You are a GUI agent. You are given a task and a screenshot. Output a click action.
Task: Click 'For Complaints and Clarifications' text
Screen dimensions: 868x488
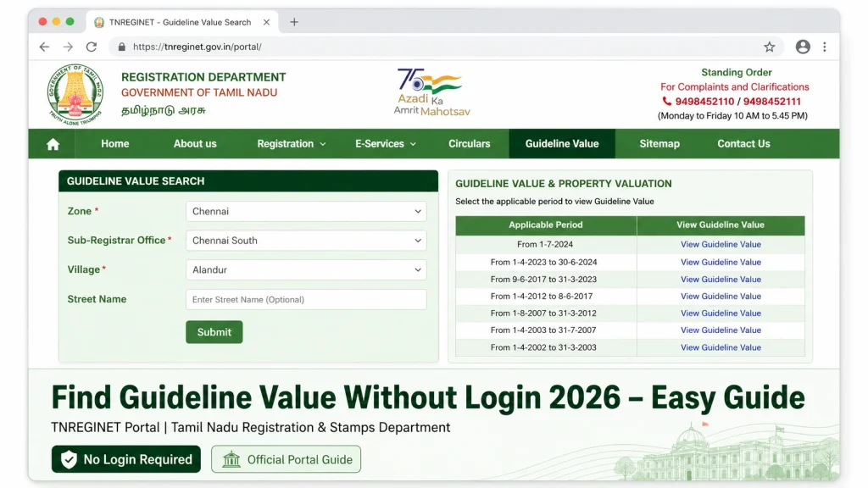point(735,87)
